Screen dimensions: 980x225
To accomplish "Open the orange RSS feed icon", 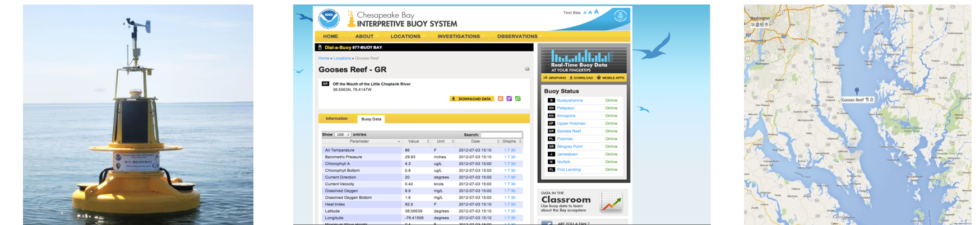I will [501, 99].
